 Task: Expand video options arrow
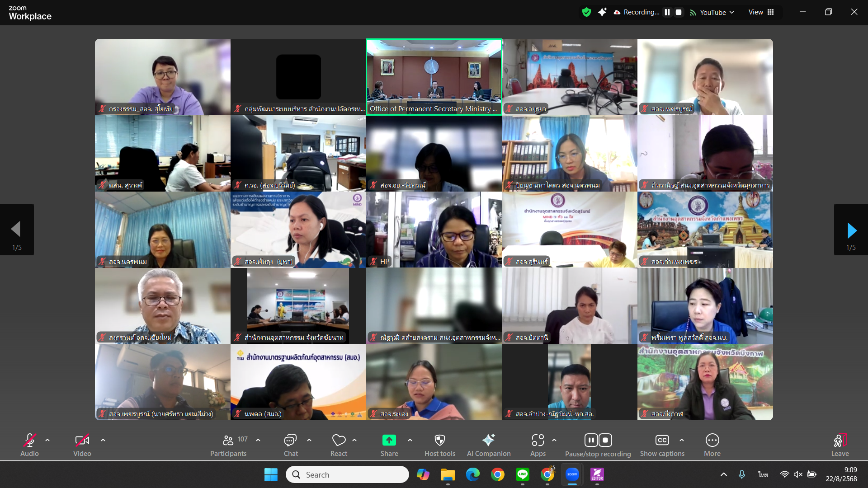click(103, 440)
